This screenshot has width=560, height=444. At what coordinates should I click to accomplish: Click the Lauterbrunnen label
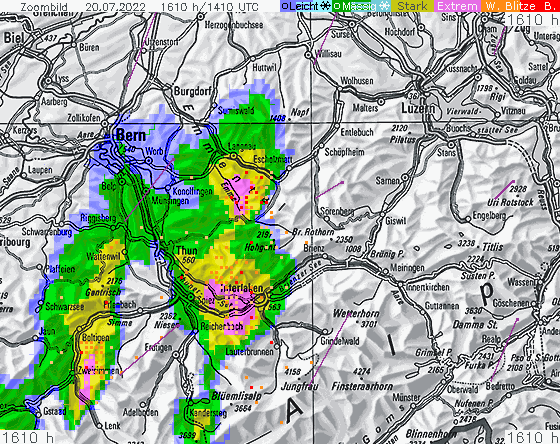pos(249,352)
